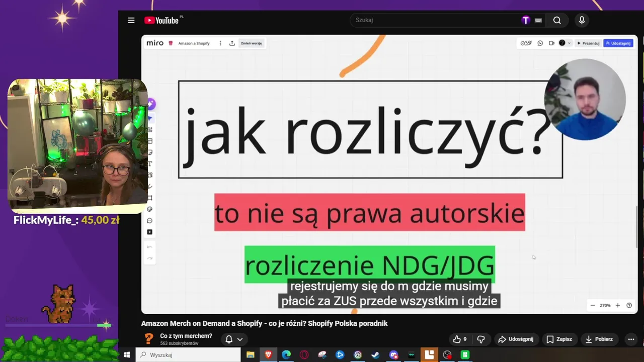Open Miro help question mark icon
The height and width of the screenshot is (362, 644).
[629, 305]
